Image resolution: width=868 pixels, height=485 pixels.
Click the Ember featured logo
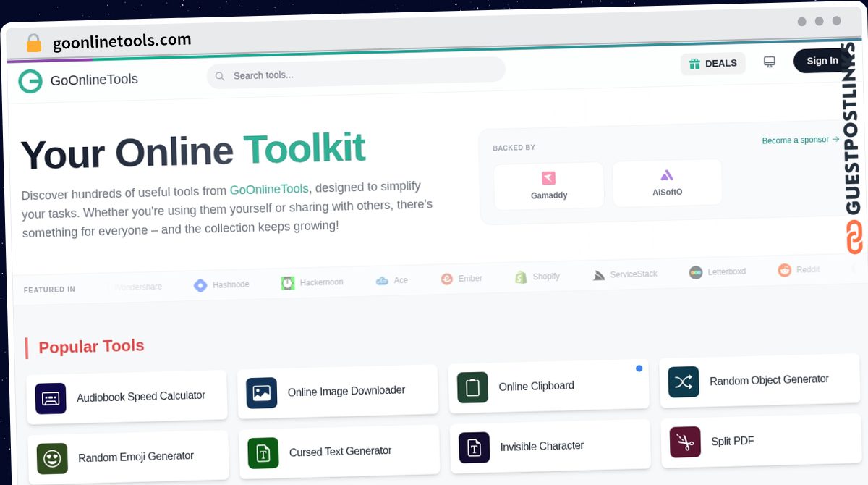[x=447, y=279]
